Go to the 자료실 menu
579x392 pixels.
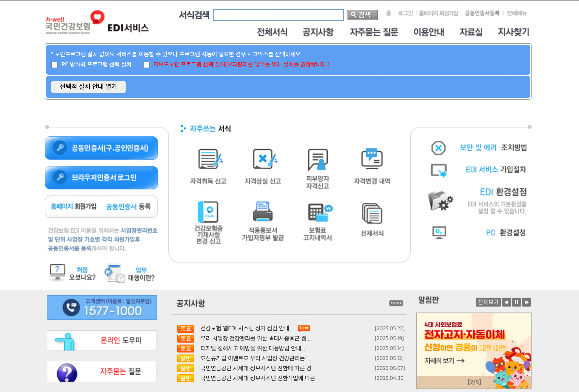tap(471, 32)
